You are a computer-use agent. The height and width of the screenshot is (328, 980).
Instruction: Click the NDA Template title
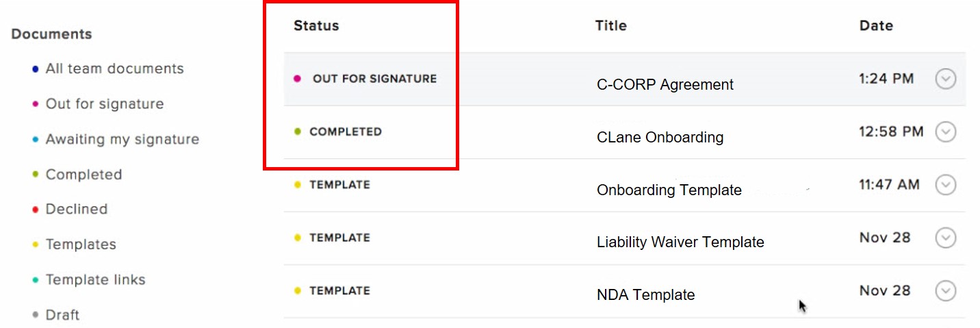pos(645,295)
